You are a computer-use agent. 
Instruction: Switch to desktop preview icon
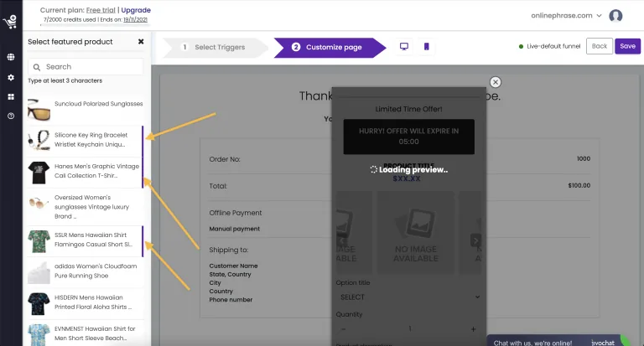coord(404,46)
